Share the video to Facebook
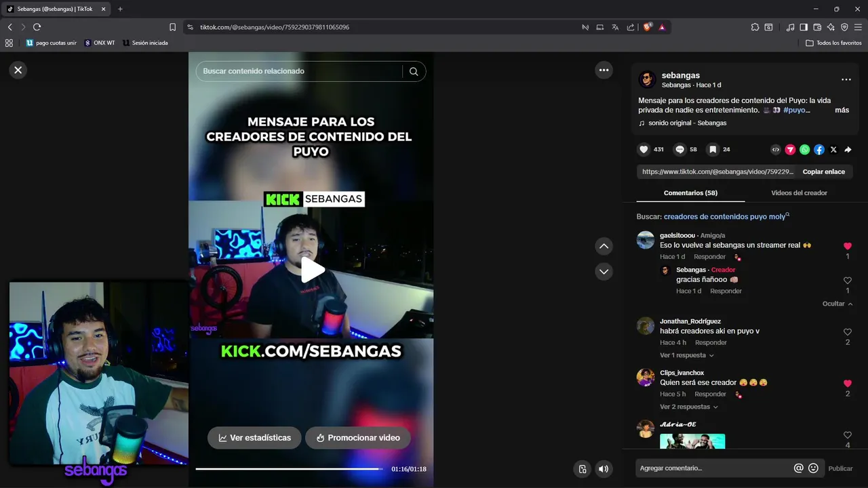This screenshot has width=868, height=488. pyautogui.click(x=819, y=150)
